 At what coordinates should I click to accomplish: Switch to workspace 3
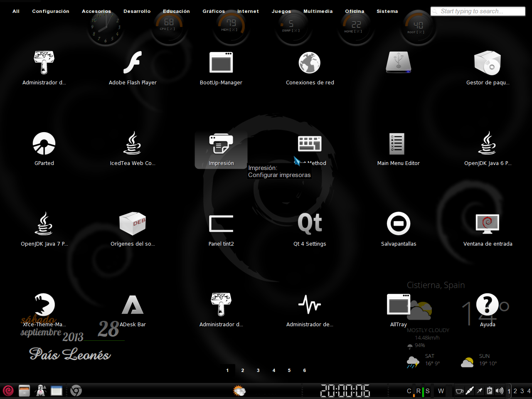[522, 391]
